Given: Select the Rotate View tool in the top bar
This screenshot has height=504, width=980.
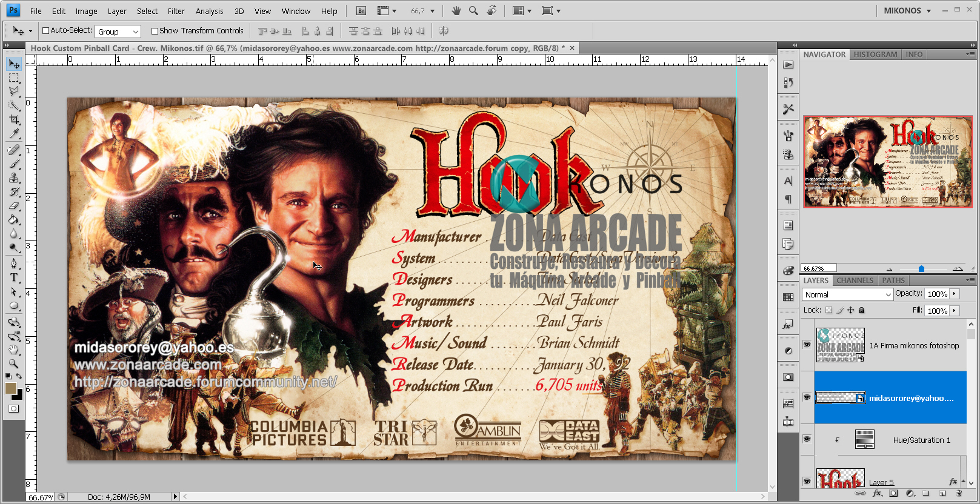Looking at the screenshot, I should [x=492, y=11].
